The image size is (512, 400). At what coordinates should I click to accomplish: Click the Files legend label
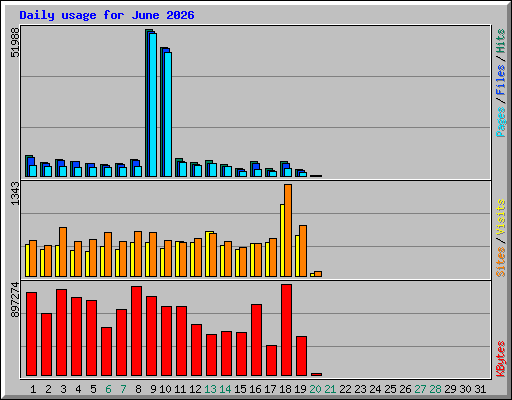tap(501, 80)
